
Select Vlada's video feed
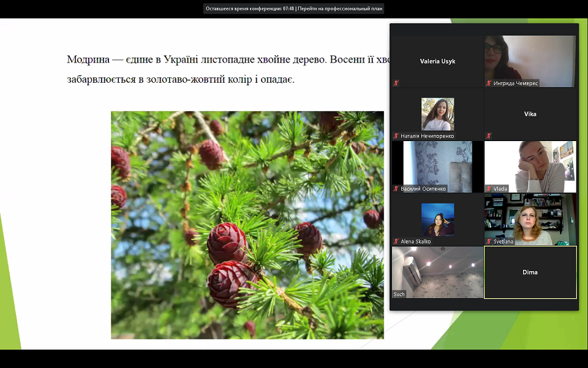tap(530, 167)
